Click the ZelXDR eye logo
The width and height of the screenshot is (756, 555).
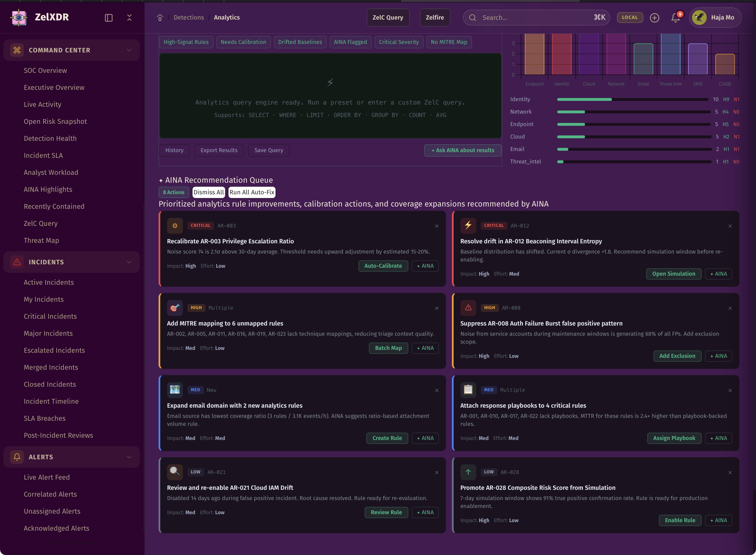click(19, 18)
